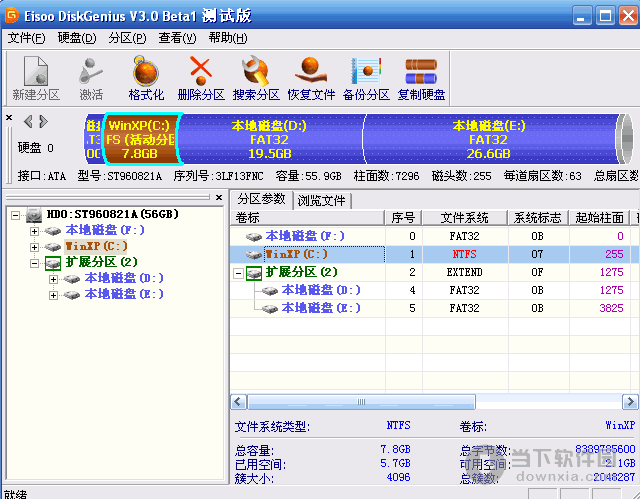Expand 本地磁盘(F:) in the tree
Image resolution: width=640 pixels, height=499 pixels.
34,231
